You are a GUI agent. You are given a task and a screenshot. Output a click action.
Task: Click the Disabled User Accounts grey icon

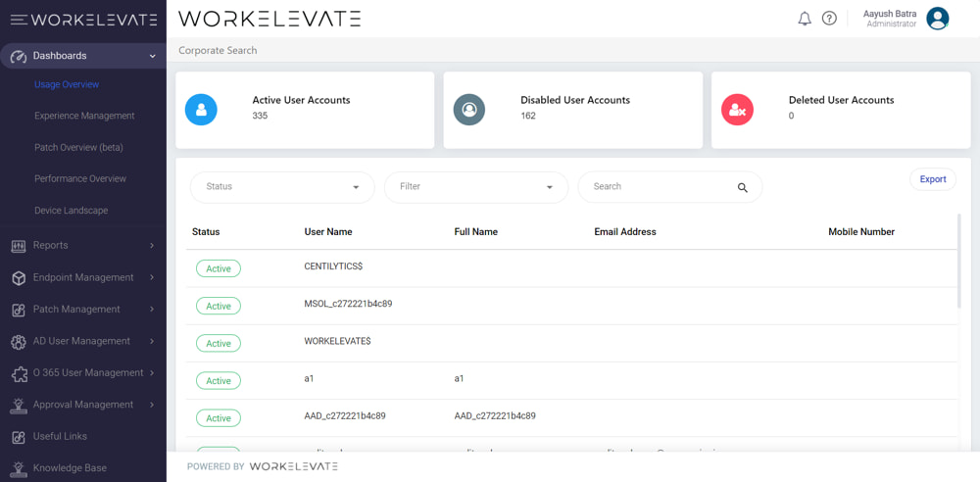pyautogui.click(x=468, y=110)
